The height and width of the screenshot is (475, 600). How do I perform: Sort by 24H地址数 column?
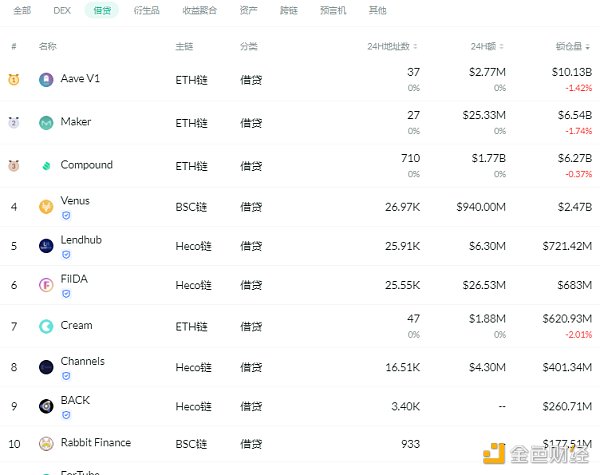click(392, 46)
